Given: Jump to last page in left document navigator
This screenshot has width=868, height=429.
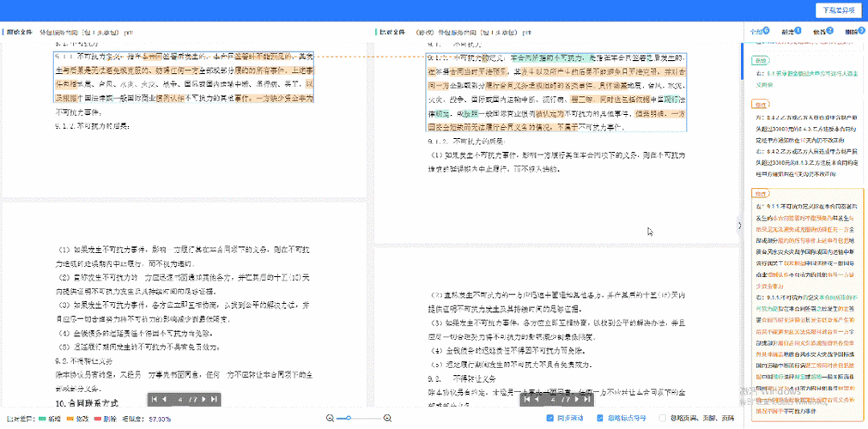Looking at the screenshot, I should point(215,399).
